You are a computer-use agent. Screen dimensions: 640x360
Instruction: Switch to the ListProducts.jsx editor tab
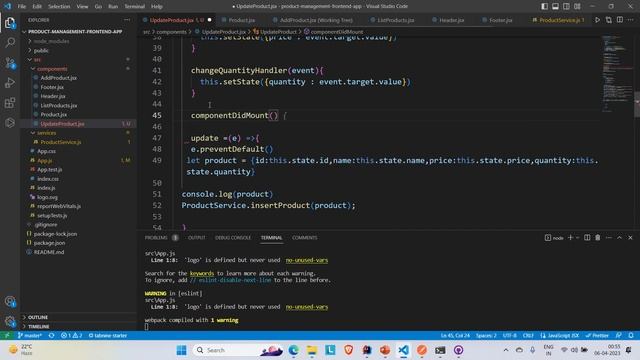(x=395, y=20)
